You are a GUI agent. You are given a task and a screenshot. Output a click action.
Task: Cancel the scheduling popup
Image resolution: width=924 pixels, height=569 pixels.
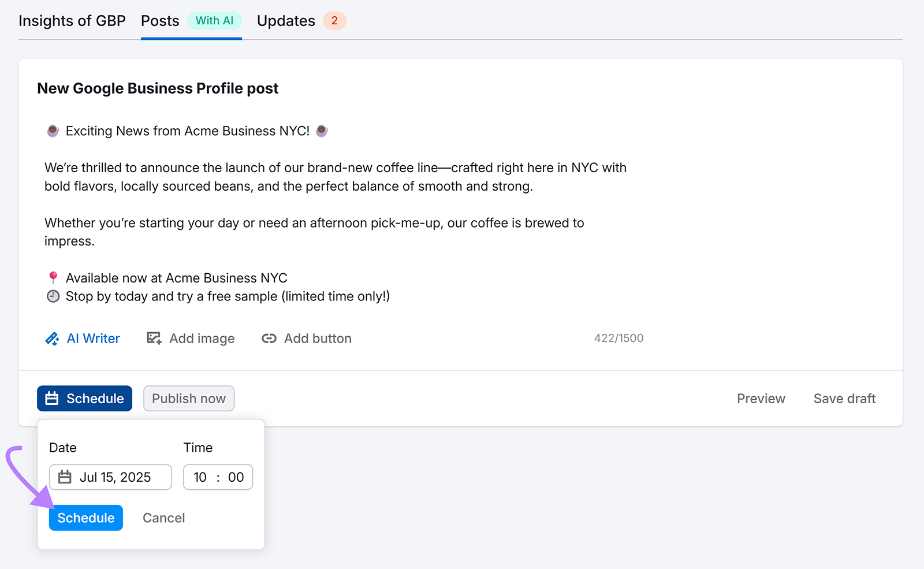(164, 518)
